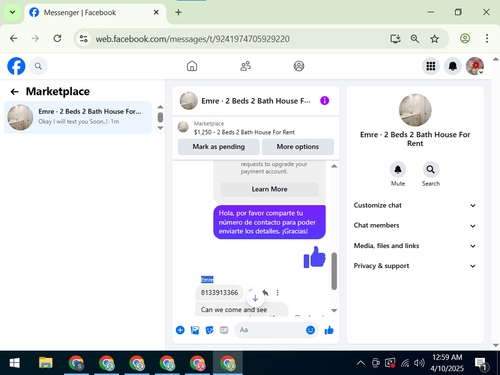Open the account profile picture menu

click(x=475, y=66)
